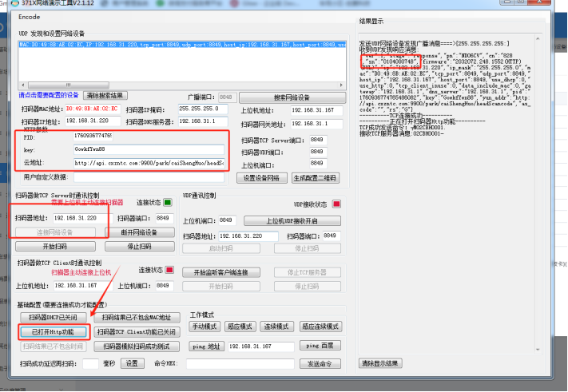Image resolution: width=568 pixels, height=392 pixels.
Task: Select the discovered device entry in list
Action: coord(182,45)
